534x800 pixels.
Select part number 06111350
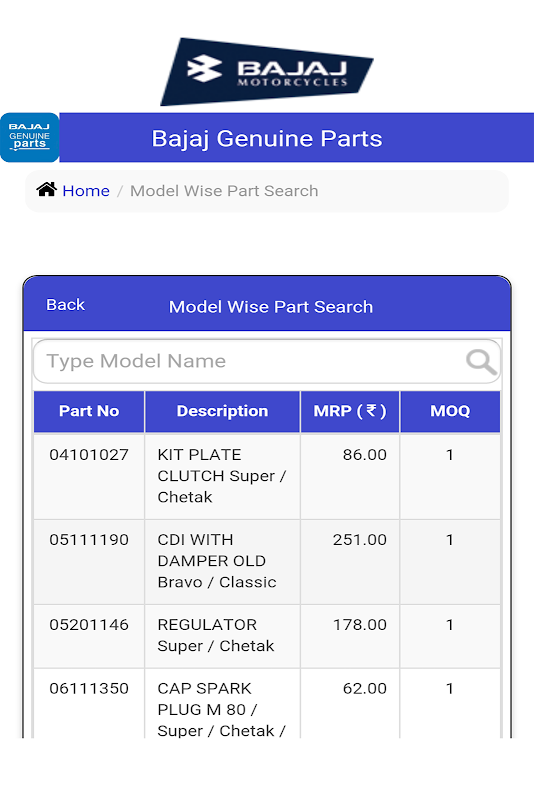point(89,689)
